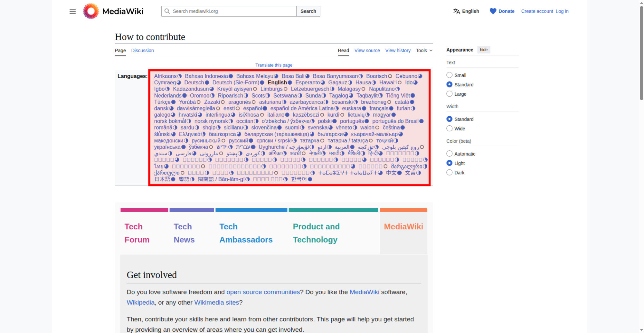Screen dimensions: 644x333
Task: Enable the Dark color mode
Action: tap(450, 173)
